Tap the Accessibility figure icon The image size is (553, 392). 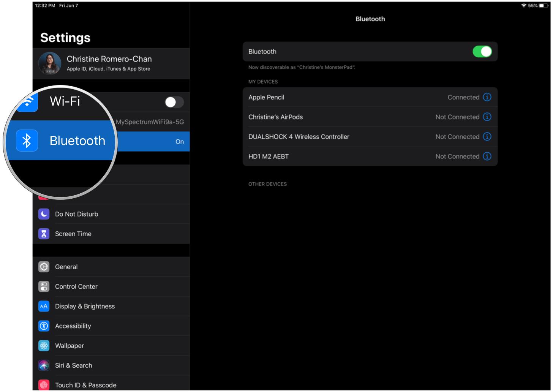44,326
